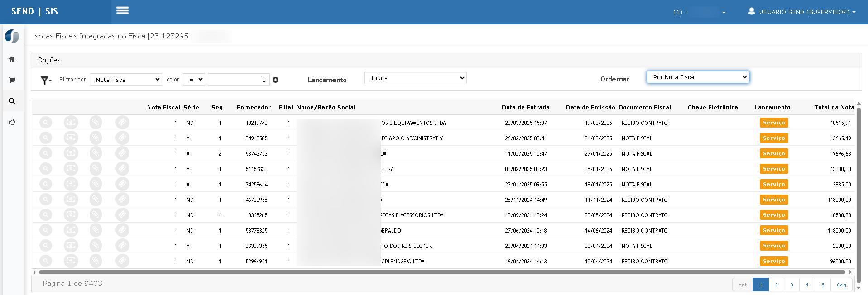The image size is (868, 295).
Task: Open the funnel filter dropdown
Action: coord(46,80)
